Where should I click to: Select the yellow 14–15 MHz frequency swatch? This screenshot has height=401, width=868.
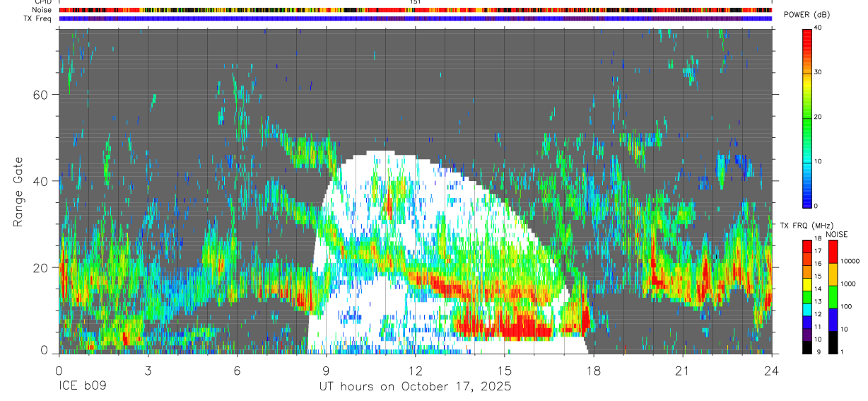[807, 284]
